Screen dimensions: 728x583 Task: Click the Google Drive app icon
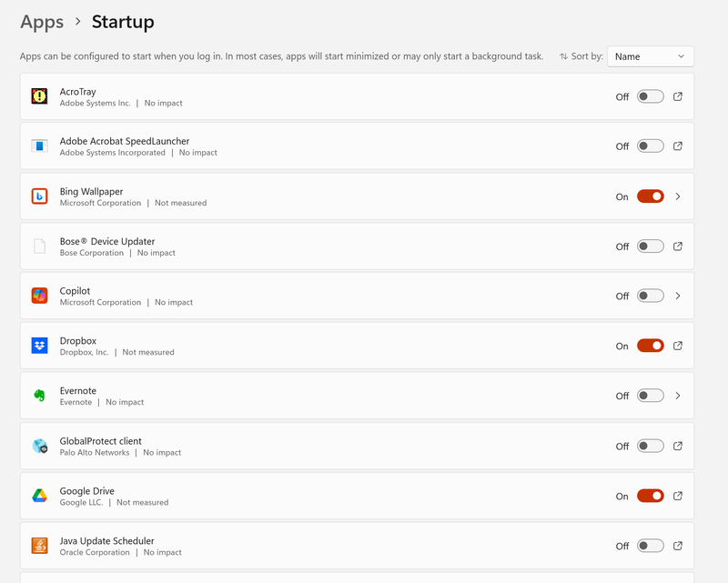click(39, 496)
